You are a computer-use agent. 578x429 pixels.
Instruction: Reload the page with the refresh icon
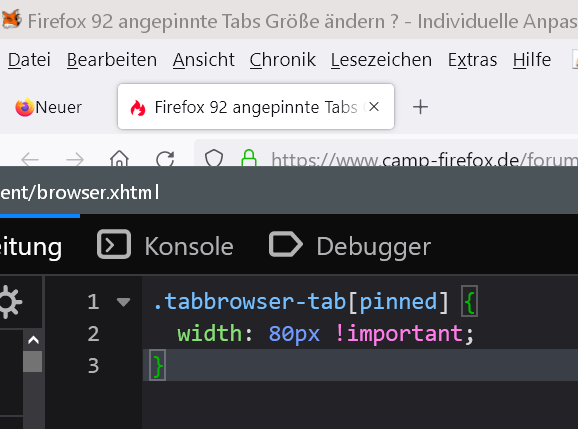(165, 158)
